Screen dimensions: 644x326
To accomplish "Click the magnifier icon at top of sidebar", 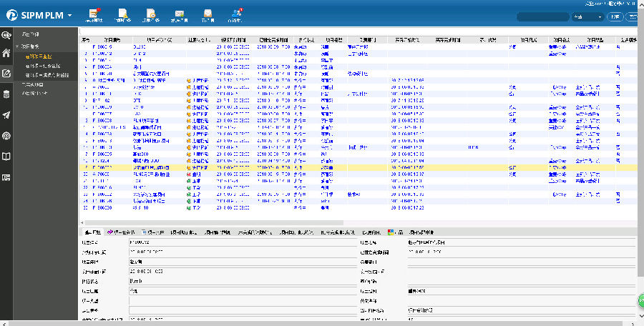I will (x=6, y=34).
